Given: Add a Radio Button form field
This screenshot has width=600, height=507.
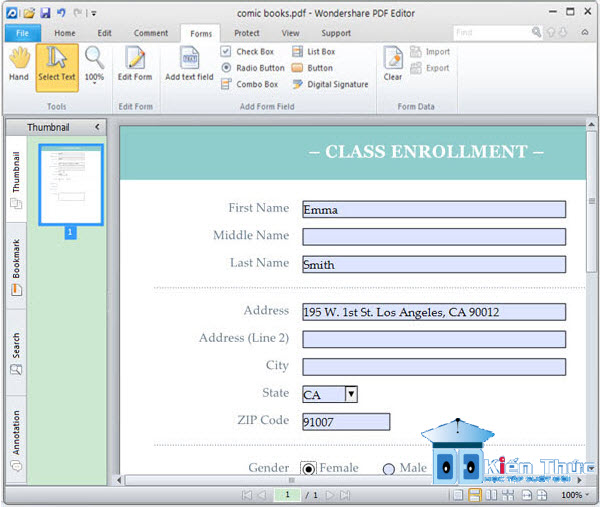Looking at the screenshot, I should point(253,68).
